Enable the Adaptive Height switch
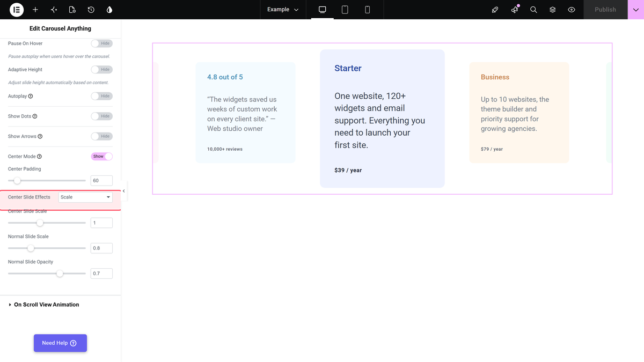Viewport: 644px width, 362px height. (102, 70)
